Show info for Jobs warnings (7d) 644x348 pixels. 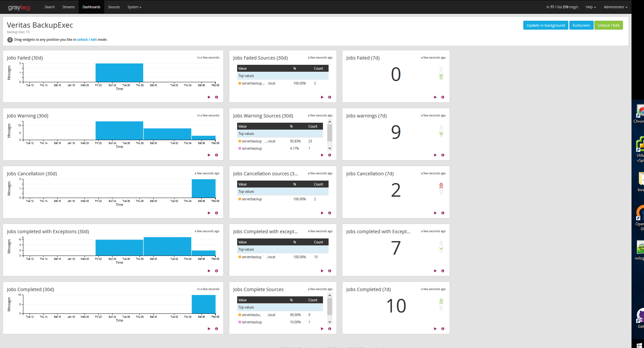pyautogui.click(x=443, y=155)
